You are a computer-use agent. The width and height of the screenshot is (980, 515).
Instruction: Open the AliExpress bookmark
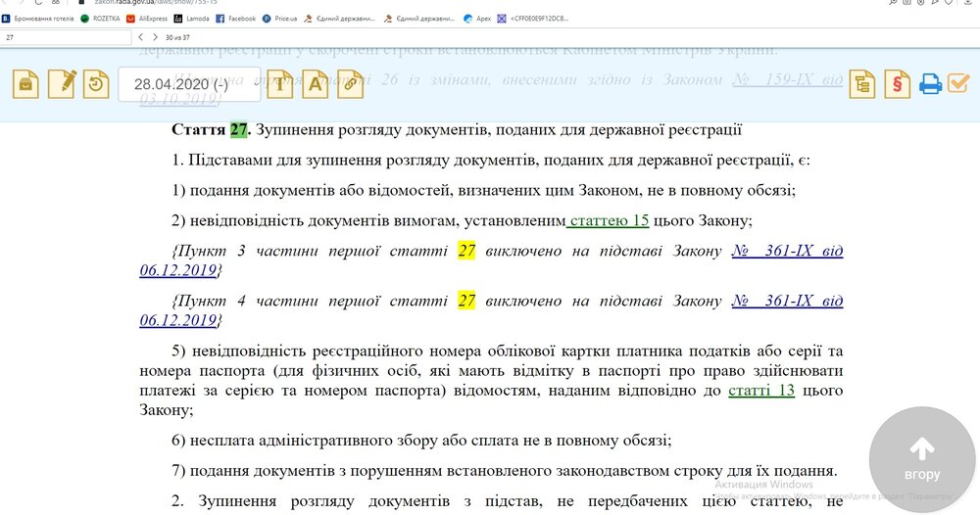coord(147,19)
